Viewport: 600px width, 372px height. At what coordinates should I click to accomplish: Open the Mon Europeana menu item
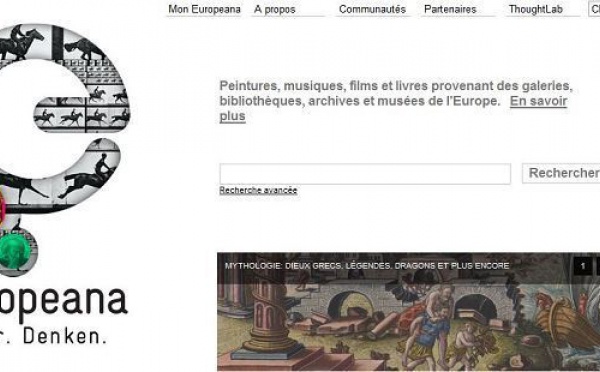click(x=204, y=9)
